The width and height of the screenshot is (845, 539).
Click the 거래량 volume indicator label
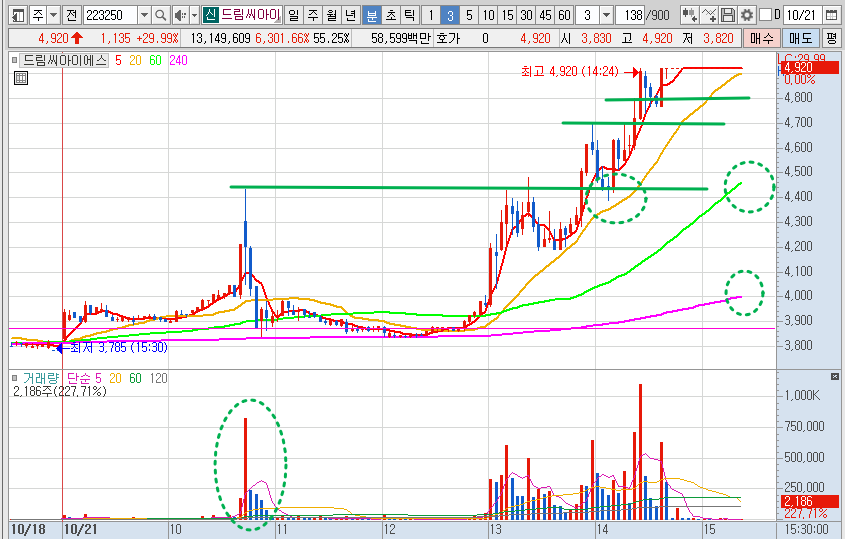click(x=40, y=378)
